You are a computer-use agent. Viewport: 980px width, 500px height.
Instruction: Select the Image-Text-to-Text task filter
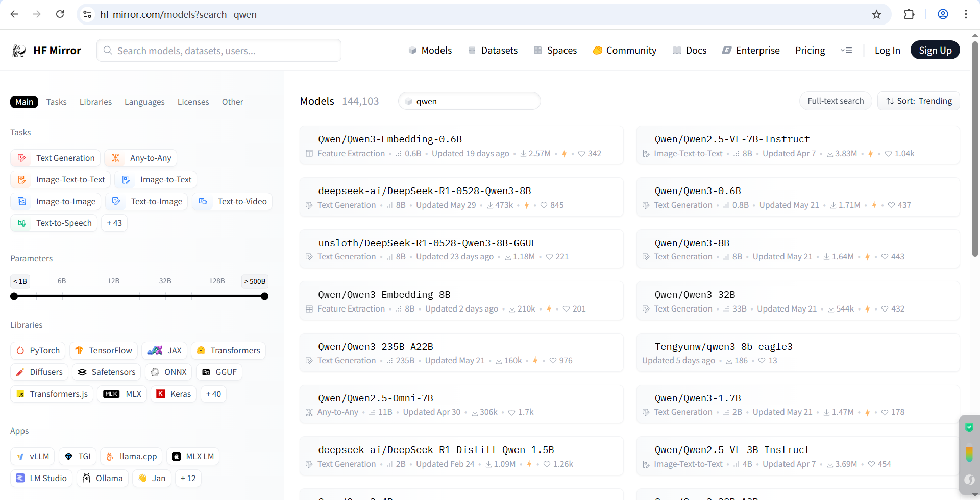pos(61,180)
